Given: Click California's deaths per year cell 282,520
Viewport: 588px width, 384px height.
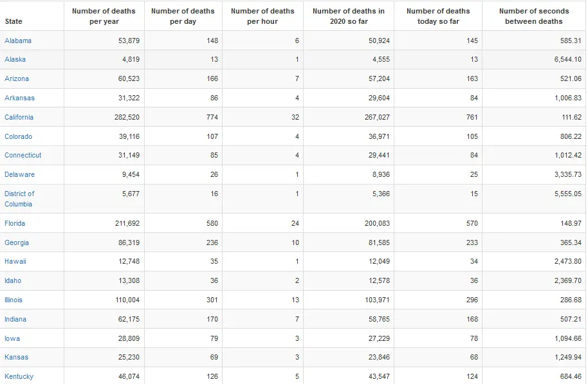Looking at the screenshot, I should [127, 117].
